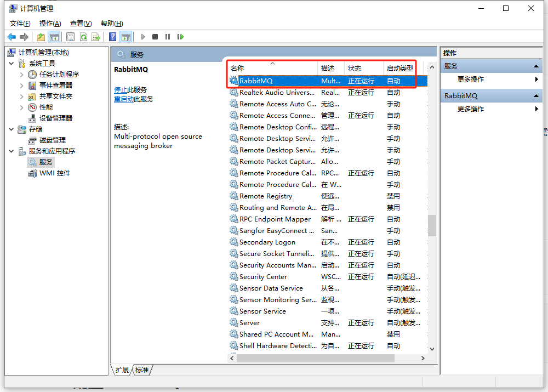Click the Restart service toolbar icon
The height and width of the screenshot is (392, 548).
click(x=180, y=37)
